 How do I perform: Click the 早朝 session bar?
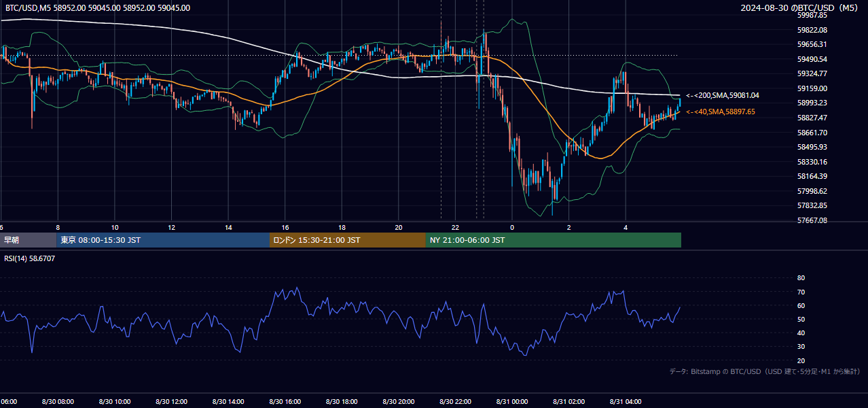pos(28,240)
